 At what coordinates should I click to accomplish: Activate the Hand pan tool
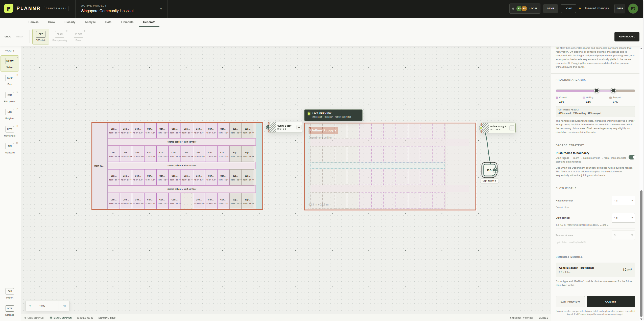tap(10, 80)
